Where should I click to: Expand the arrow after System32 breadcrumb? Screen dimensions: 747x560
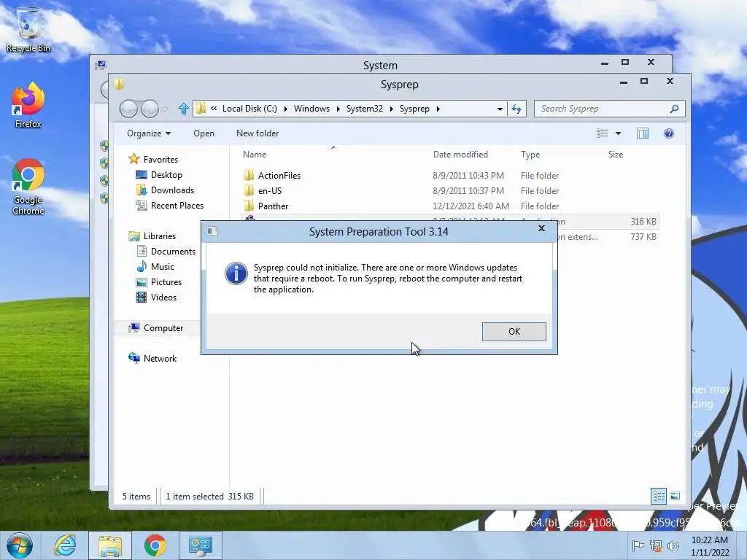click(x=391, y=109)
